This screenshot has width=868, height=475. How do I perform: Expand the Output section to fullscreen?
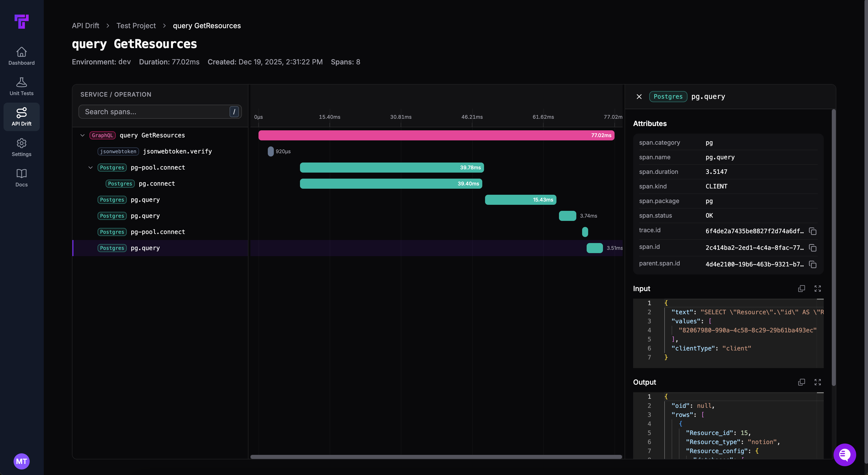pyautogui.click(x=818, y=382)
